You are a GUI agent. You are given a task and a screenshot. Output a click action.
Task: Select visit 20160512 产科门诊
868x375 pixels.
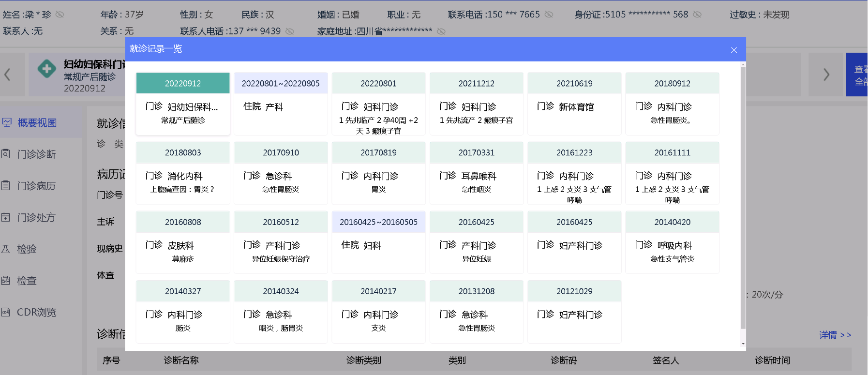click(x=281, y=242)
